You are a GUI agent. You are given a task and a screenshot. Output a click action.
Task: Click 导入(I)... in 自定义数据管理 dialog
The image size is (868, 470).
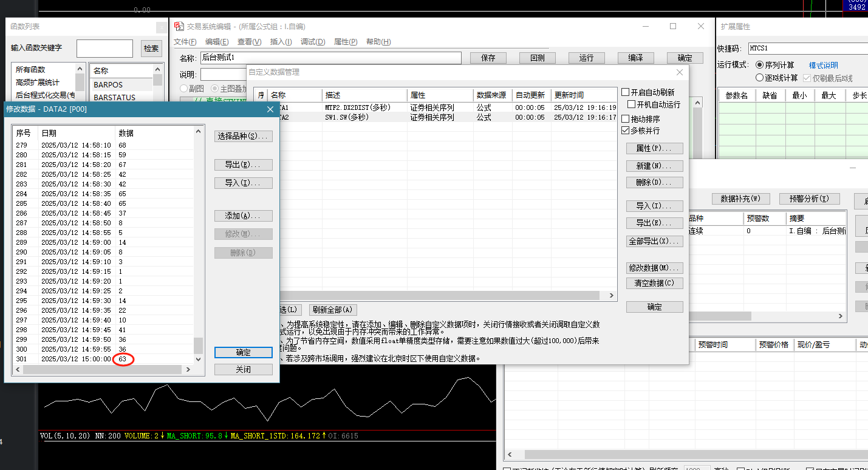655,206
